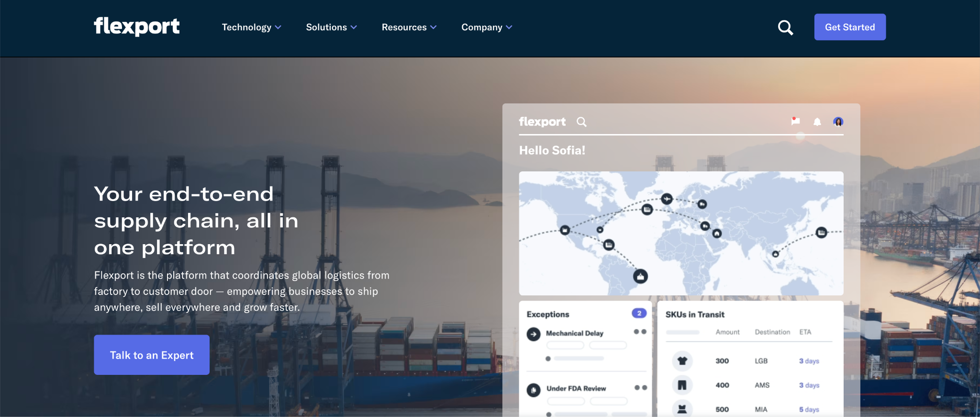Screen dimensions: 980x417
Task: Click the Get Started button
Action: (x=850, y=27)
